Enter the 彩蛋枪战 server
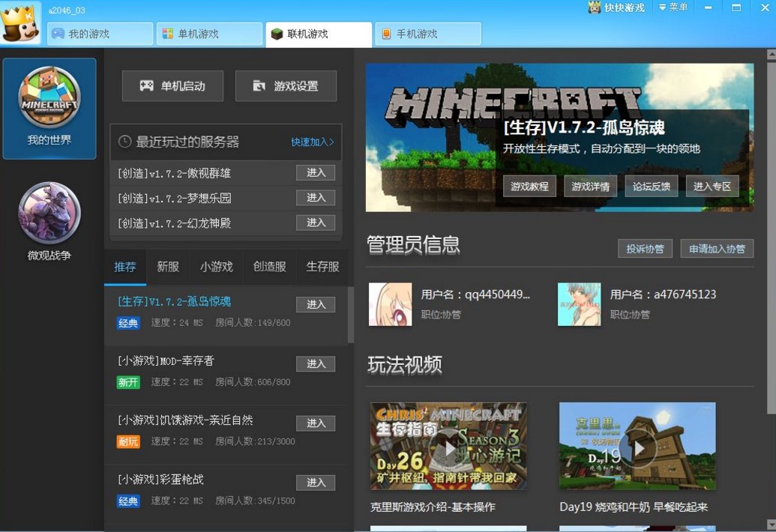Screen dimensions: 776x532 pyautogui.click(x=316, y=483)
